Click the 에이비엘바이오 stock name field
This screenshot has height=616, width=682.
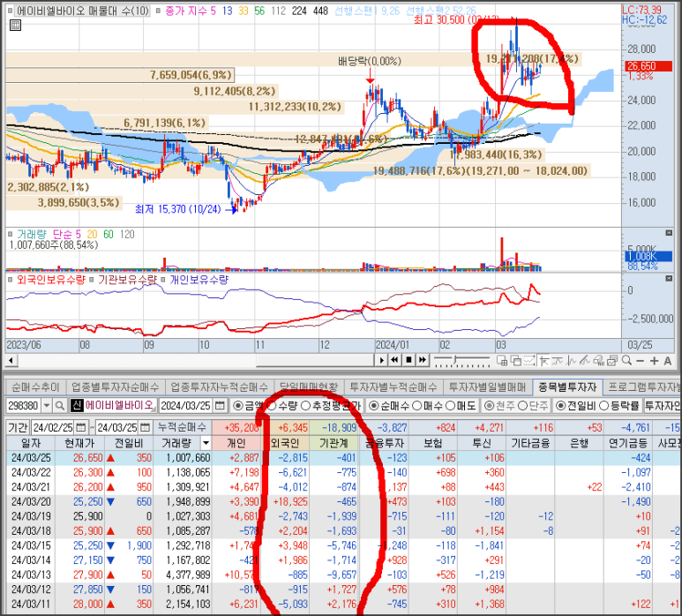click(113, 406)
